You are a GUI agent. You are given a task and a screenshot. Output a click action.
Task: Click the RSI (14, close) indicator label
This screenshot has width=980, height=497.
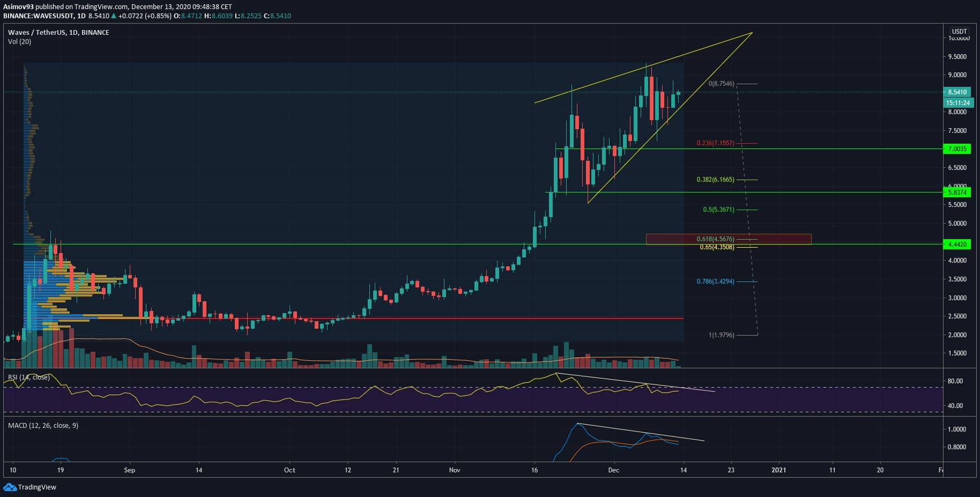29,377
